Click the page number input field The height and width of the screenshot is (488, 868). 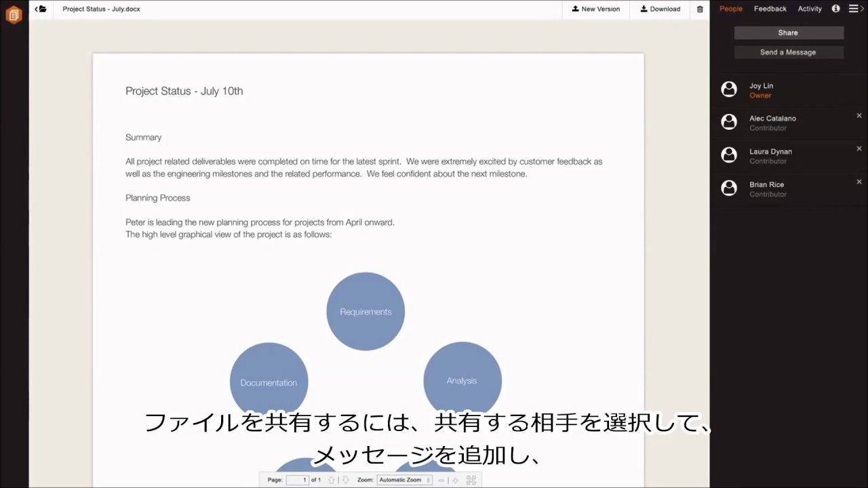297,480
